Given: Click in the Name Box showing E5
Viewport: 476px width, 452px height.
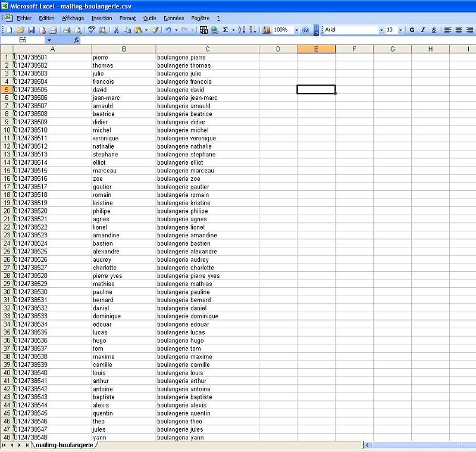Looking at the screenshot, I should click(23, 40).
